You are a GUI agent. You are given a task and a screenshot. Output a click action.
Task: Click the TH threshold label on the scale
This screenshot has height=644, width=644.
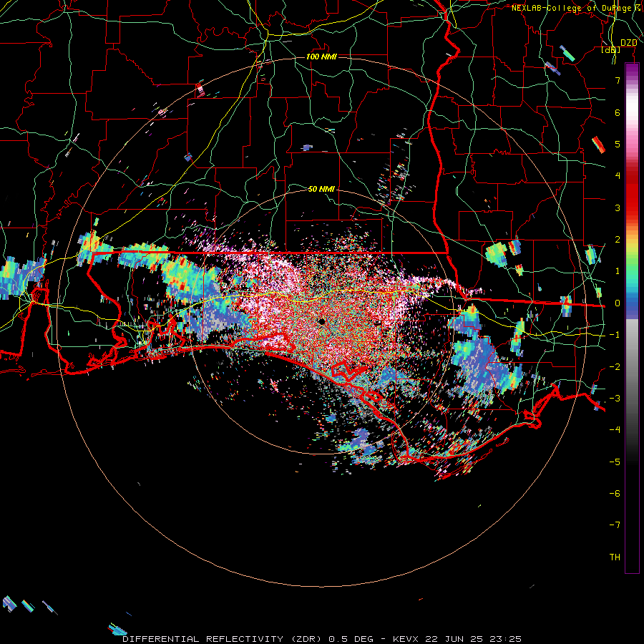click(615, 557)
